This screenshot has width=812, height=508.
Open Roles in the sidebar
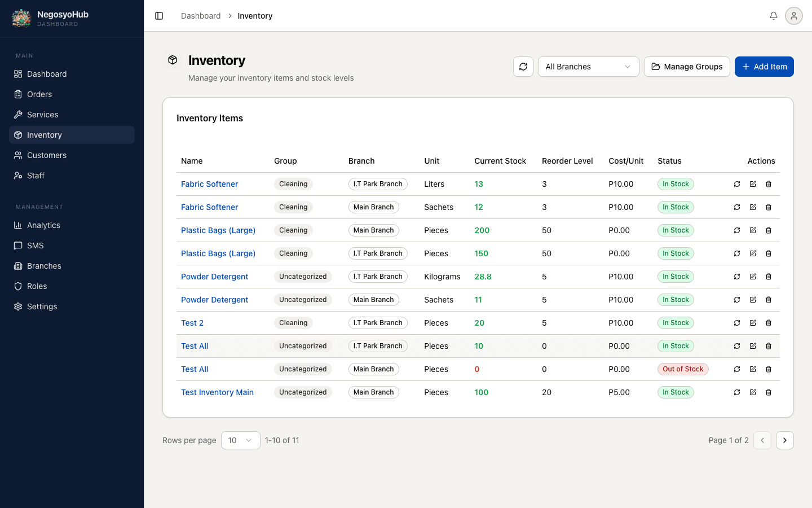click(72, 286)
